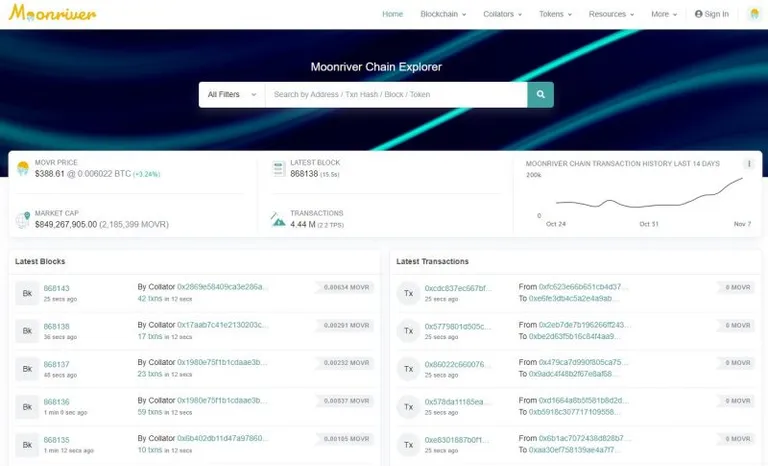768x466 pixels.
Task: Go to the Home nav item
Action: tap(392, 14)
